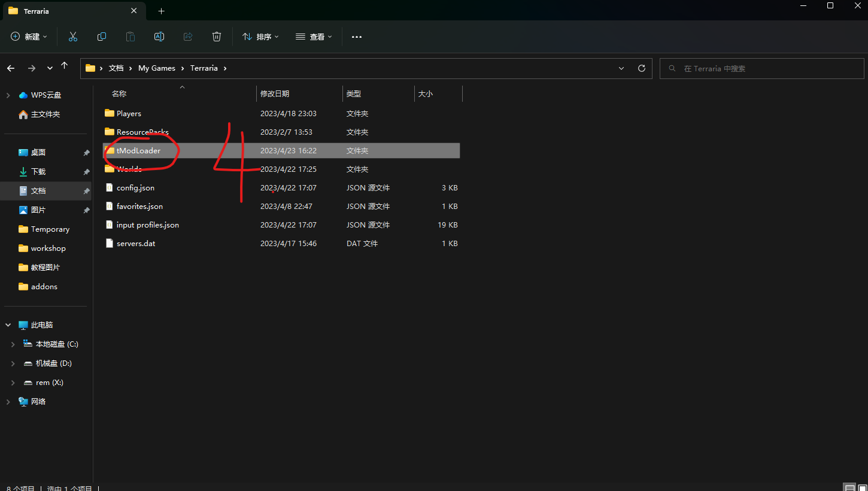The height and width of the screenshot is (491, 868).
Task: Unpin 桌面 using its pin icon
Action: (86, 153)
